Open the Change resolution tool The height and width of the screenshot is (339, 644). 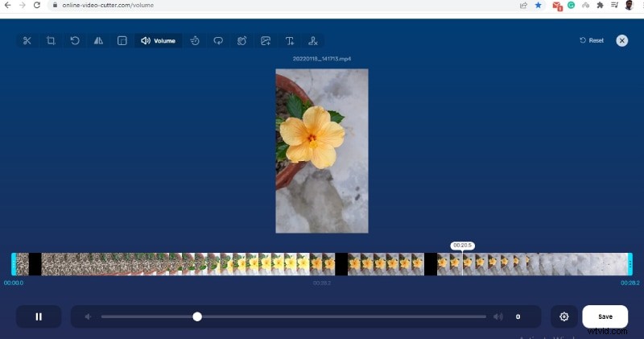(x=122, y=41)
